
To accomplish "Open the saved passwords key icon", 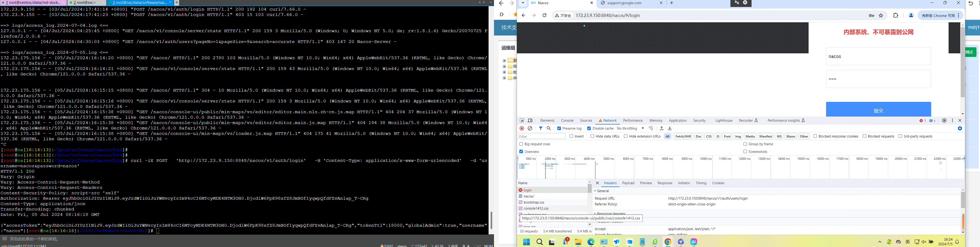I will tap(871, 16).
